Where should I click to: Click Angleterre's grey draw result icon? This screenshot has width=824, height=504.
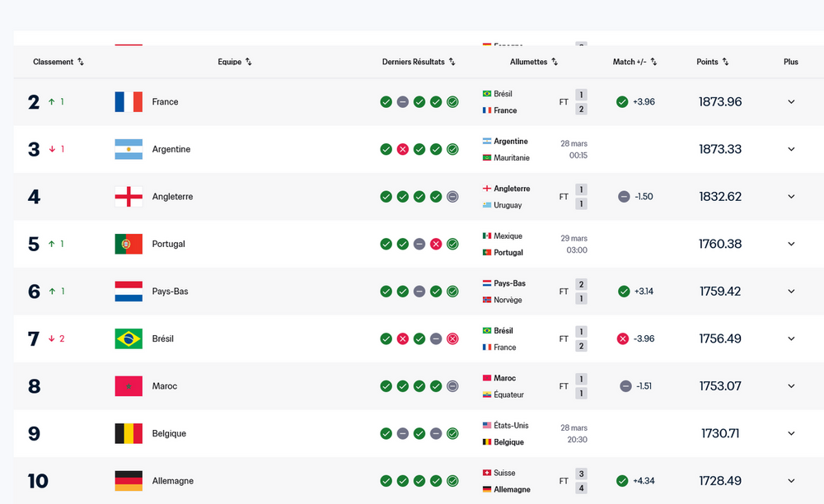[452, 197]
